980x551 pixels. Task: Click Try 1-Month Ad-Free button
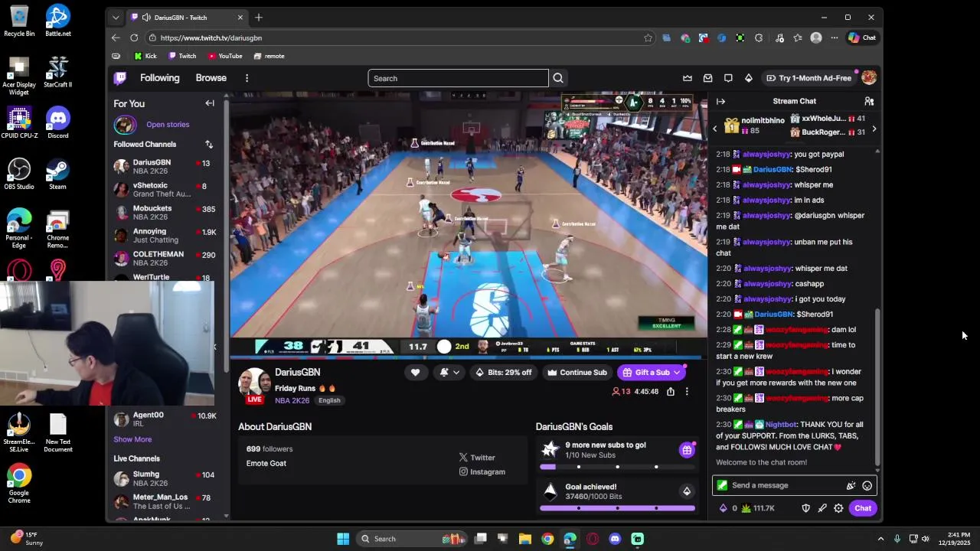coord(809,78)
